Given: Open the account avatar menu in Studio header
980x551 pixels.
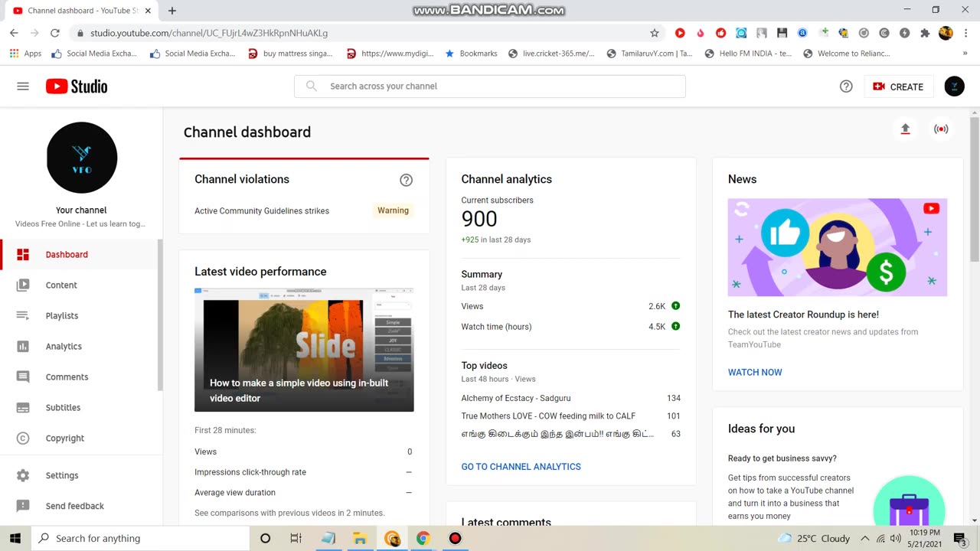Looking at the screenshot, I should tap(954, 86).
